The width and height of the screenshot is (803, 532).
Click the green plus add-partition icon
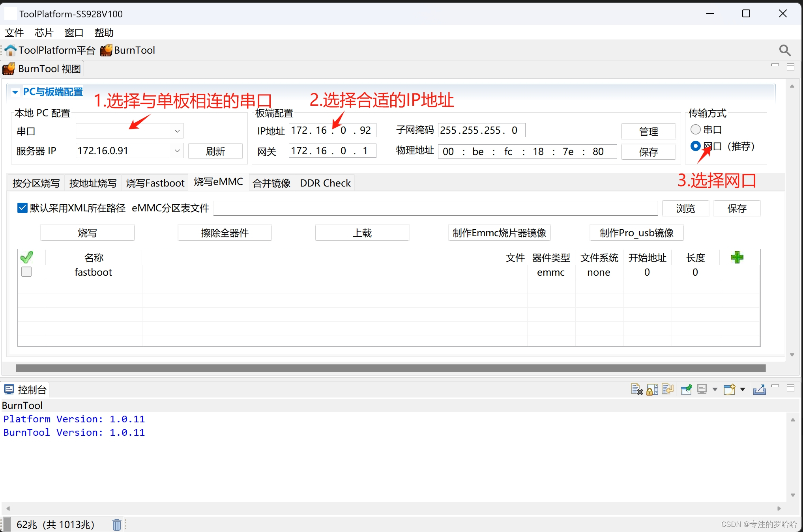(x=737, y=258)
